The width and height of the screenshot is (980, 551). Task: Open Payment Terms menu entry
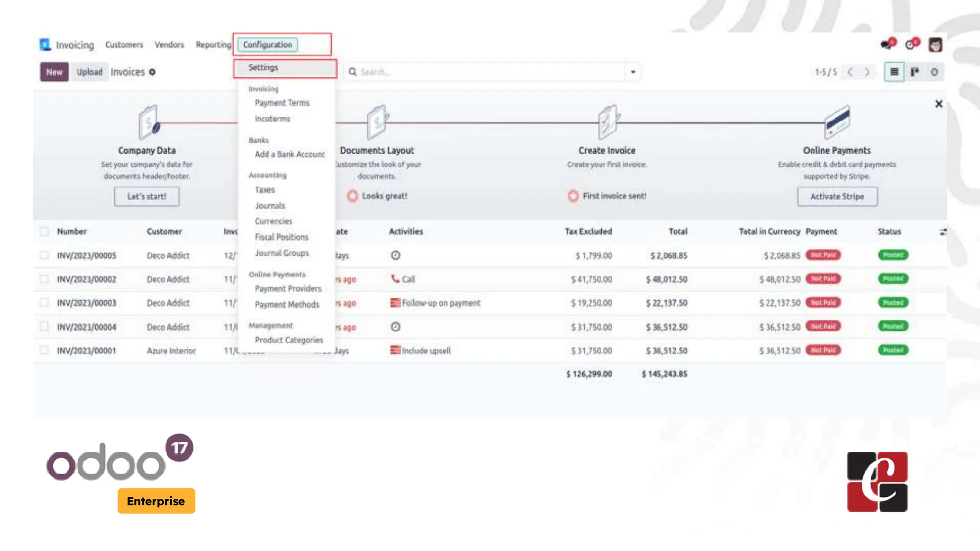pyautogui.click(x=282, y=103)
